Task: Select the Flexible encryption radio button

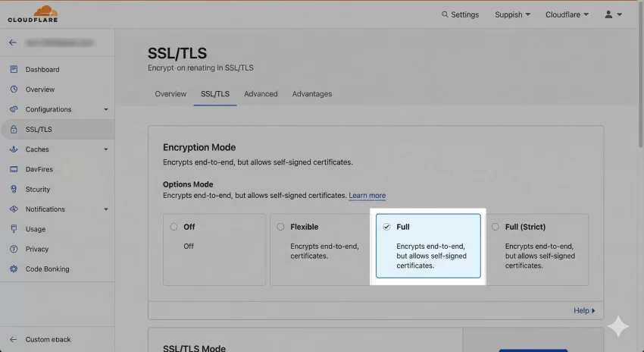Action: [280, 227]
